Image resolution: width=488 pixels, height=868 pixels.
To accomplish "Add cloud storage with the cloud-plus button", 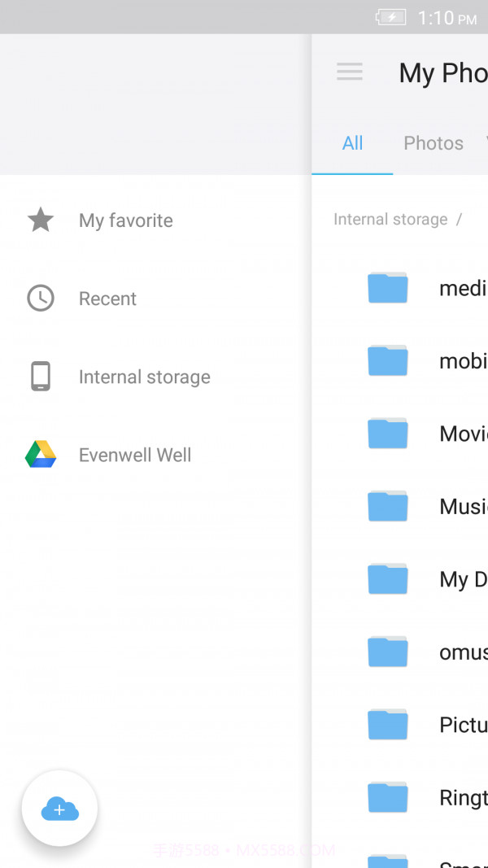I will [x=59, y=809].
